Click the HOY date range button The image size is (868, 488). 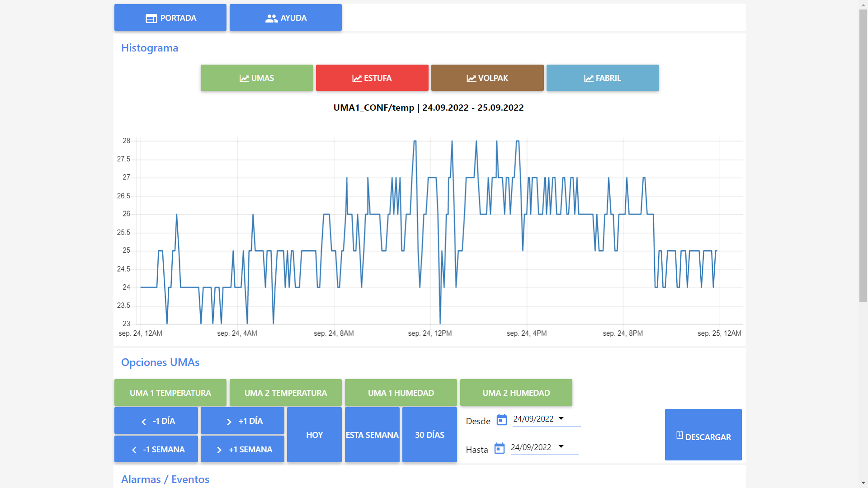pyautogui.click(x=314, y=435)
